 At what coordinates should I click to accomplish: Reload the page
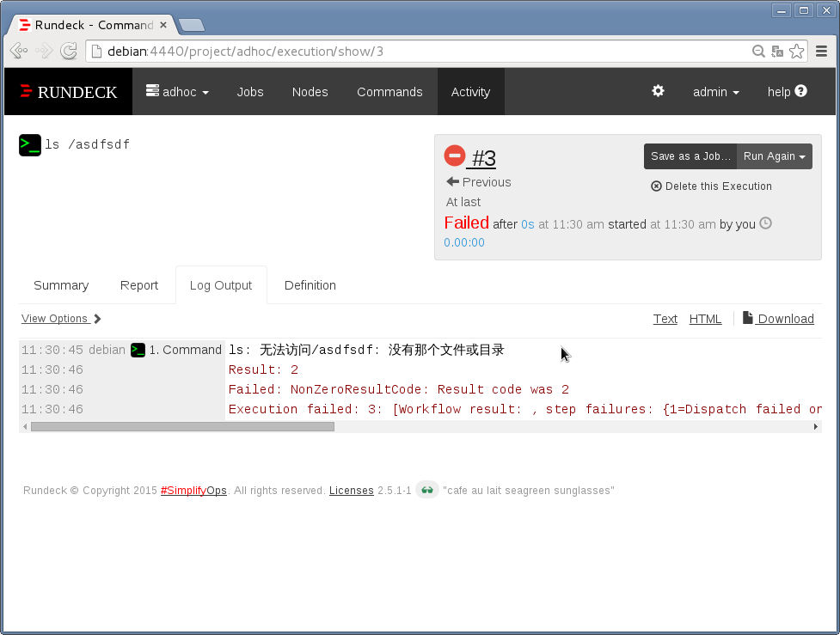69,51
